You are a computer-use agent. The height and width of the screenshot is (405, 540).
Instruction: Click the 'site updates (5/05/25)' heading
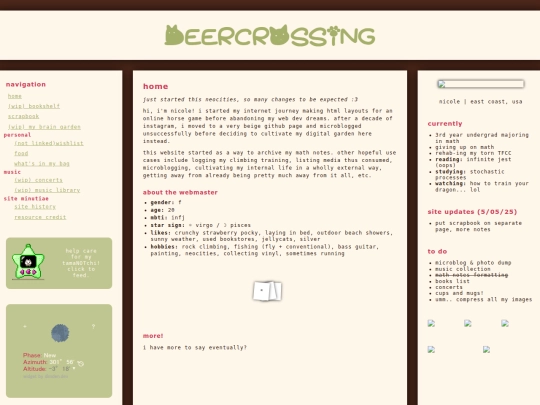[472, 212]
